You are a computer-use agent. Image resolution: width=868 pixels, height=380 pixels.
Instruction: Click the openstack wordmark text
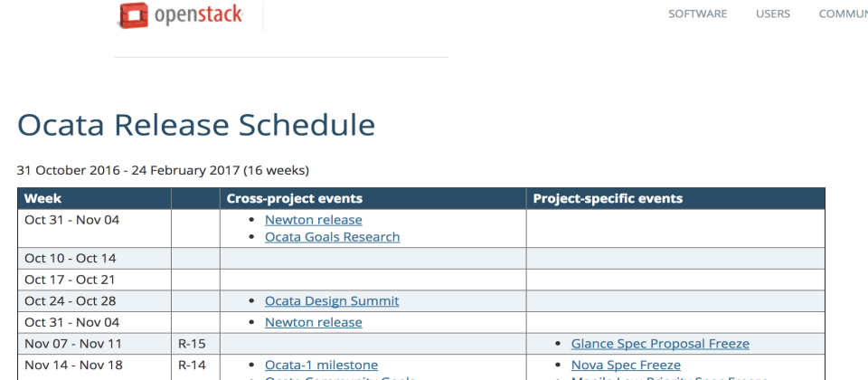199,15
